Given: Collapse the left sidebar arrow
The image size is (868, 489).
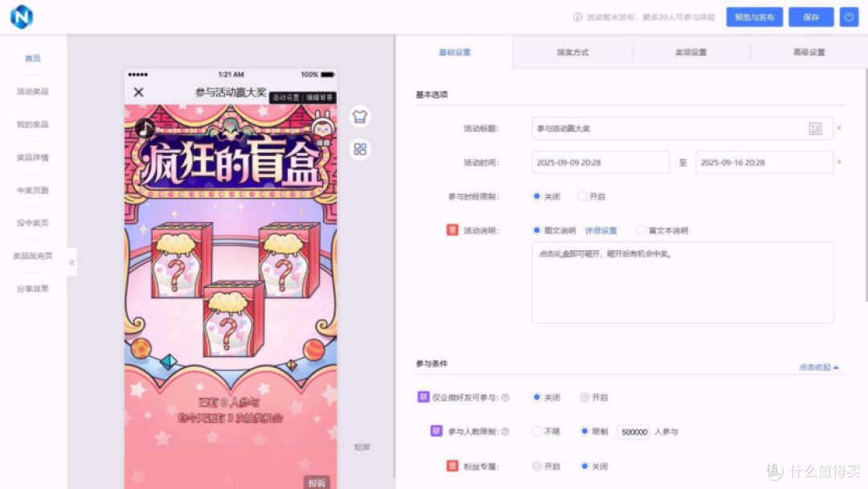Looking at the screenshot, I should tap(72, 262).
